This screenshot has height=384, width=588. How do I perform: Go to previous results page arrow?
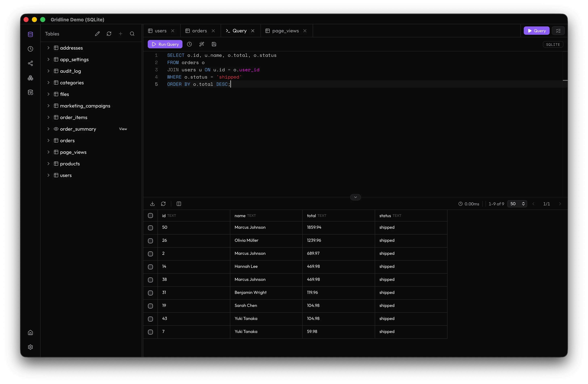(x=534, y=204)
